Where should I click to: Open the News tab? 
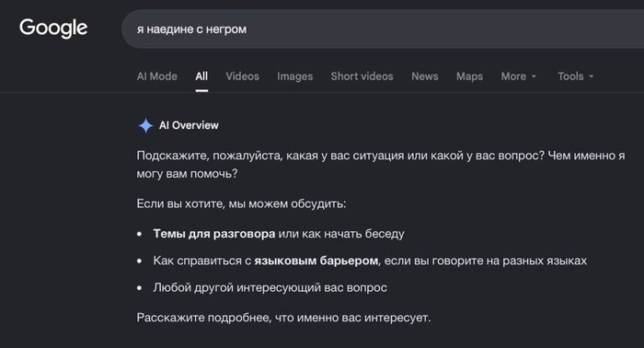point(425,76)
